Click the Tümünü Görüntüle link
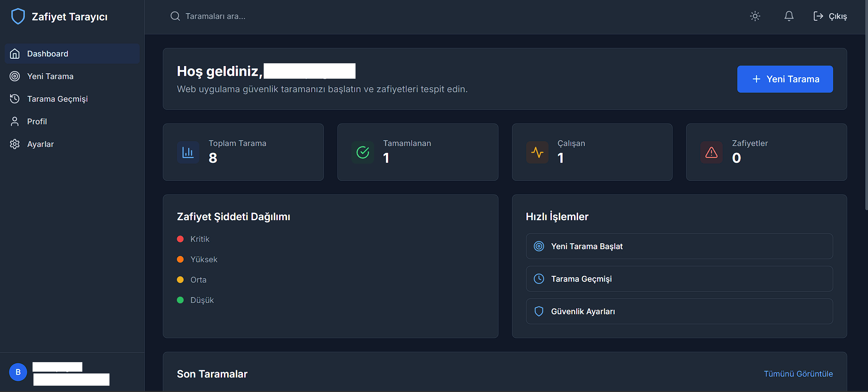Image resolution: width=868 pixels, height=392 pixels. [x=798, y=374]
